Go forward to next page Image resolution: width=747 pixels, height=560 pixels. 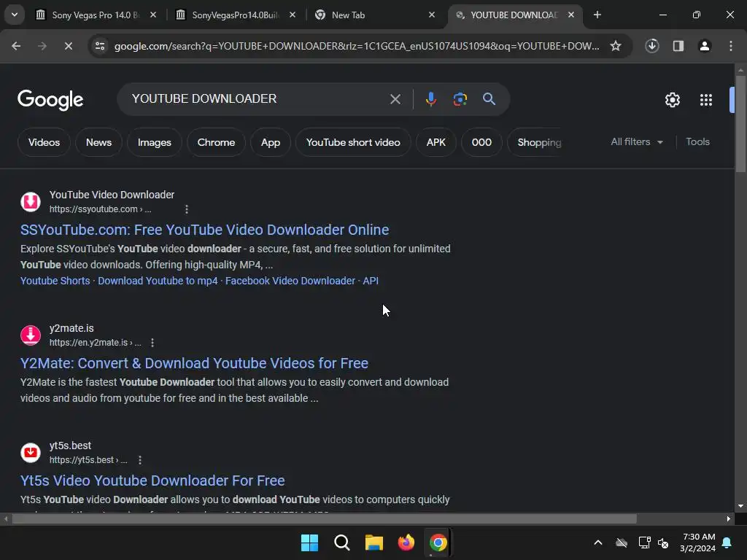pyautogui.click(x=42, y=46)
